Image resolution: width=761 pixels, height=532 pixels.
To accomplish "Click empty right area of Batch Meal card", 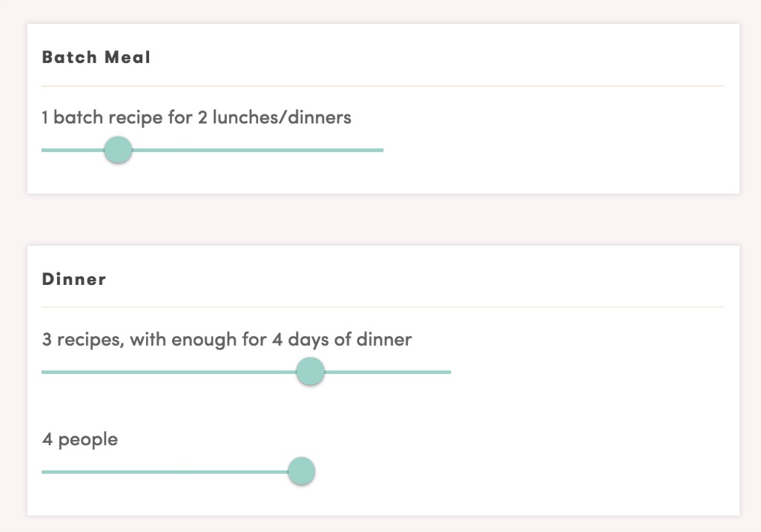I will click(x=579, y=141).
